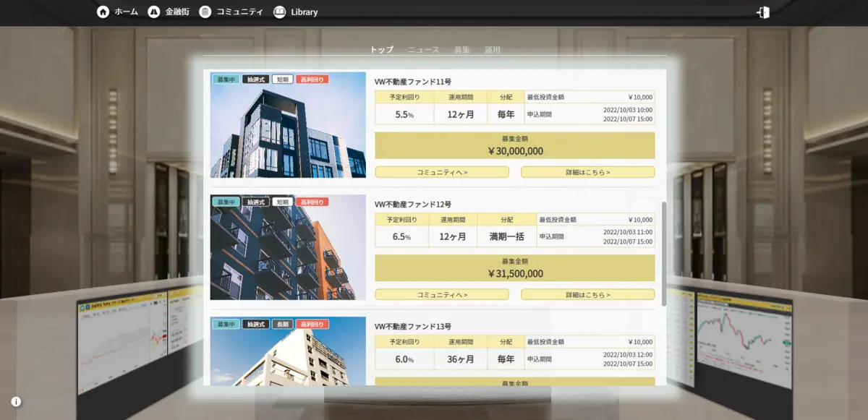This screenshot has height=420, width=868.
Task: Toggle the 抽選式 badge on ファンド12号
Action: click(x=257, y=202)
